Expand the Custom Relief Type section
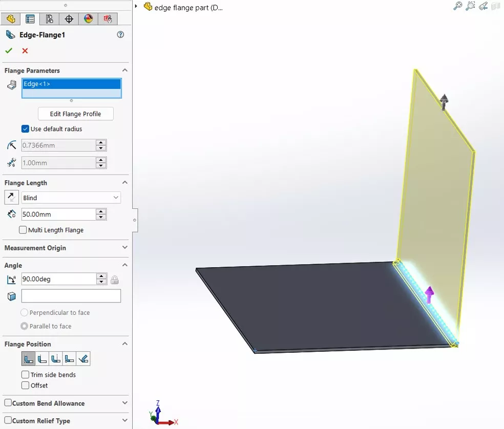The width and height of the screenshot is (504, 429). click(x=125, y=420)
